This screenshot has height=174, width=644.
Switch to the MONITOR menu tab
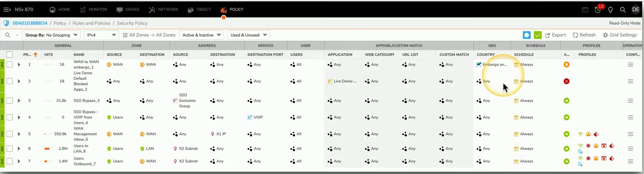[x=93, y=9]
